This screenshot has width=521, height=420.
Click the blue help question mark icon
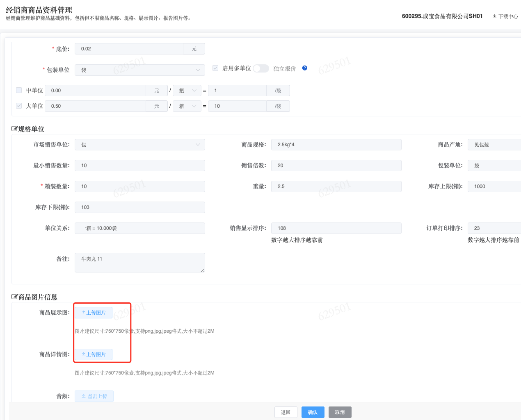point(304,68)
